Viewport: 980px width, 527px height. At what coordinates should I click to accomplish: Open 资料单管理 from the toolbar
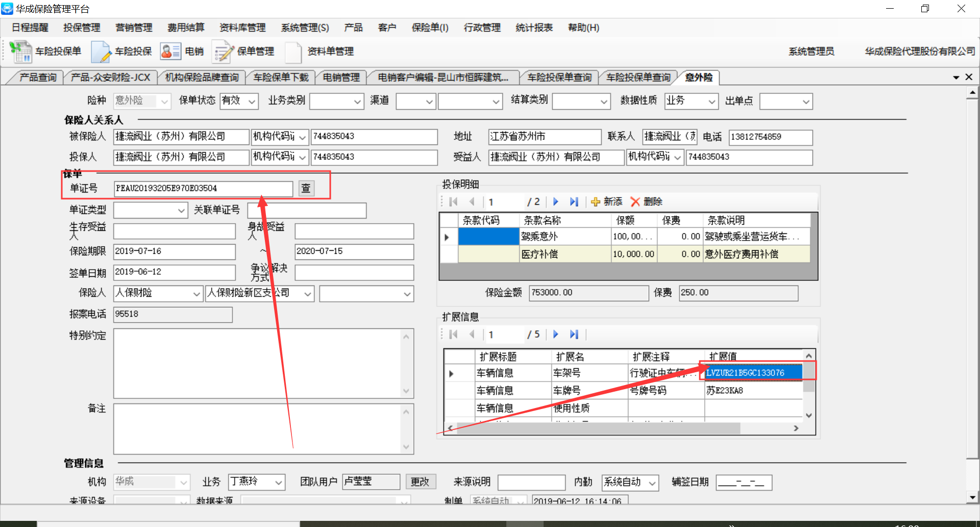pyautogui.click(x=293, y=52)
